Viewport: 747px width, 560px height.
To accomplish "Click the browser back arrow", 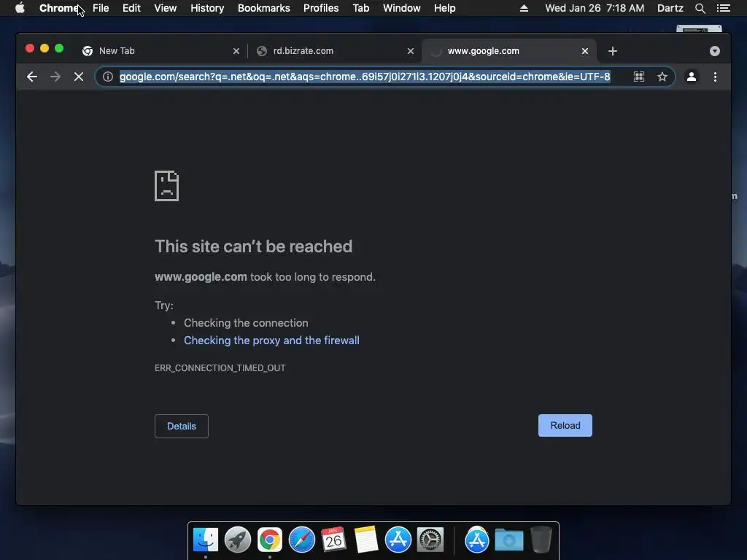I will coord(32,77).
